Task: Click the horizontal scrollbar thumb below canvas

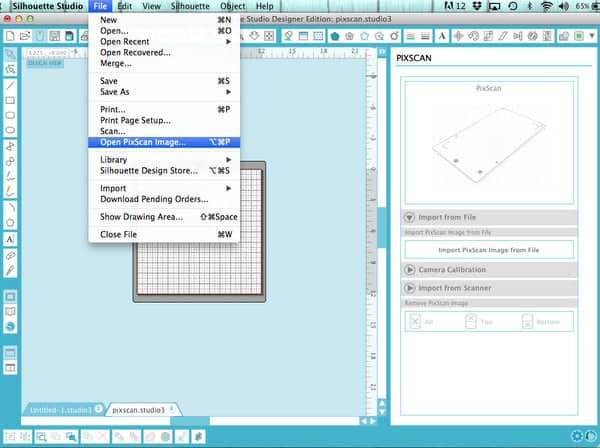Action: [x=190, y=421]
